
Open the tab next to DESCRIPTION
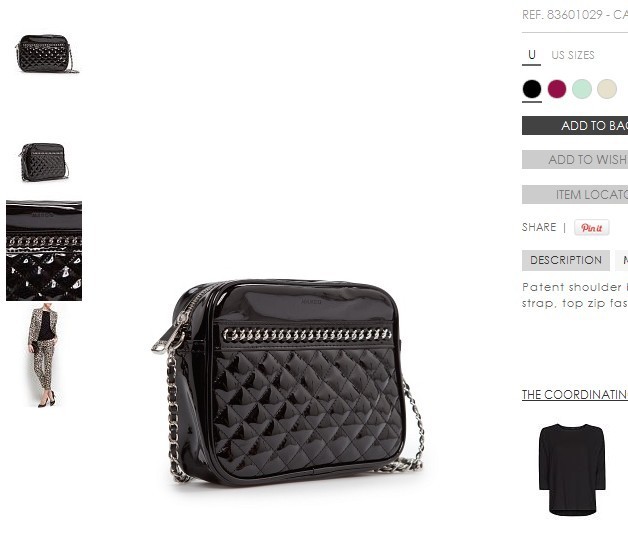coord(622,260)
